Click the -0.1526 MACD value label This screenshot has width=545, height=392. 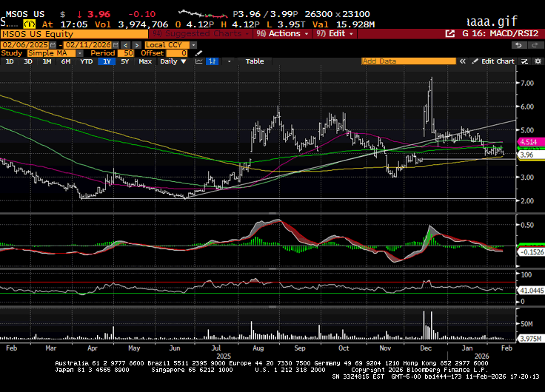tap(531, 252)
